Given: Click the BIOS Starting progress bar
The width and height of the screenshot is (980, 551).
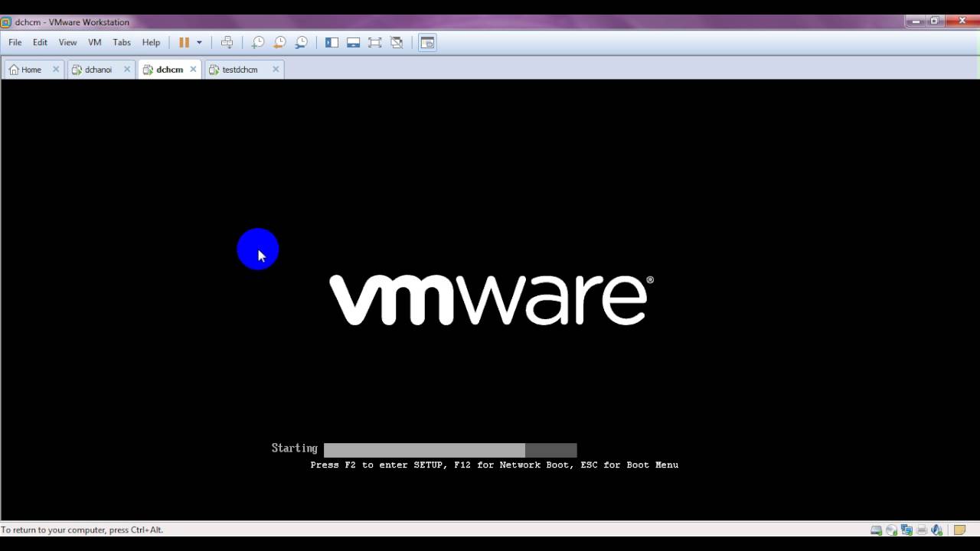Looking at the screenshot, I should coord(450,450).
